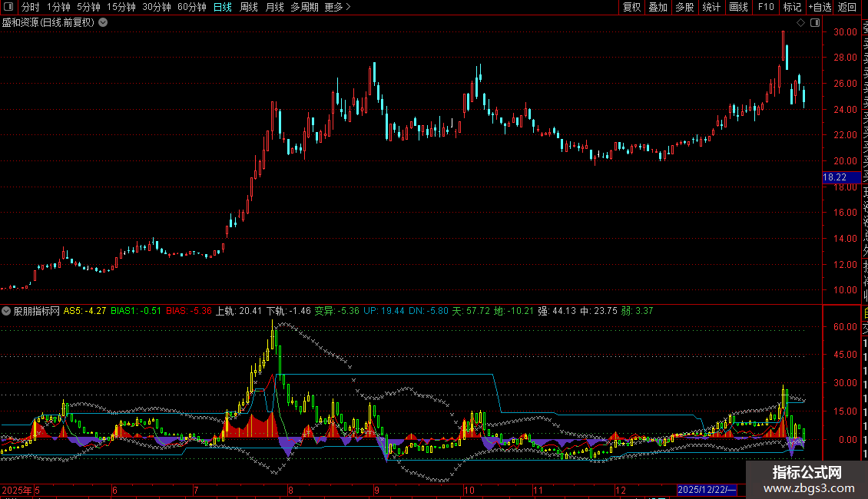
Task: Switch to the 分时 time-sharing view
Action: tap(31, 7)
